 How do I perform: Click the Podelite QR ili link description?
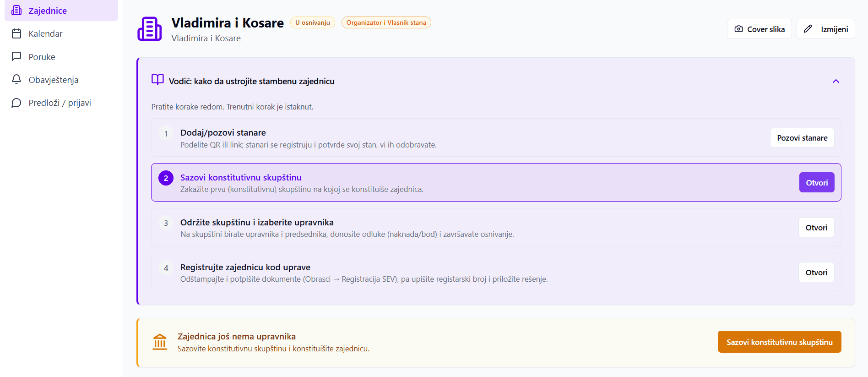tap(309, 145)
